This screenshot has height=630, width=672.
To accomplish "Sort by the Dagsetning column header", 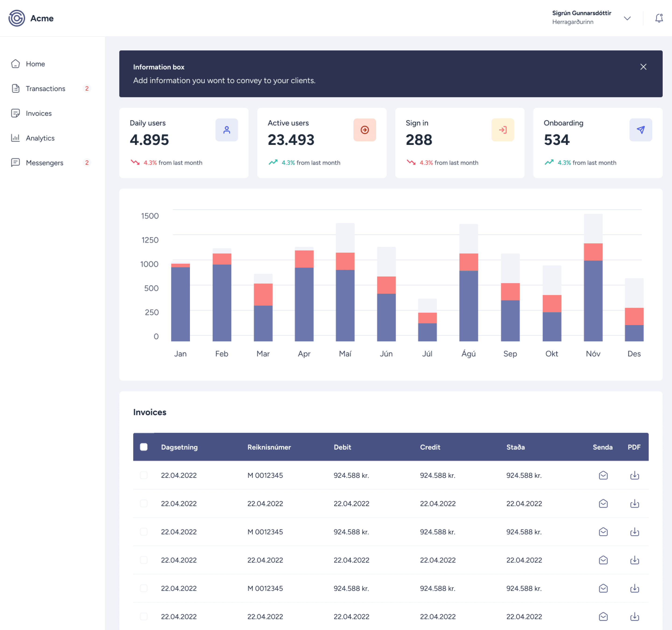I will [x=179, y=447].
